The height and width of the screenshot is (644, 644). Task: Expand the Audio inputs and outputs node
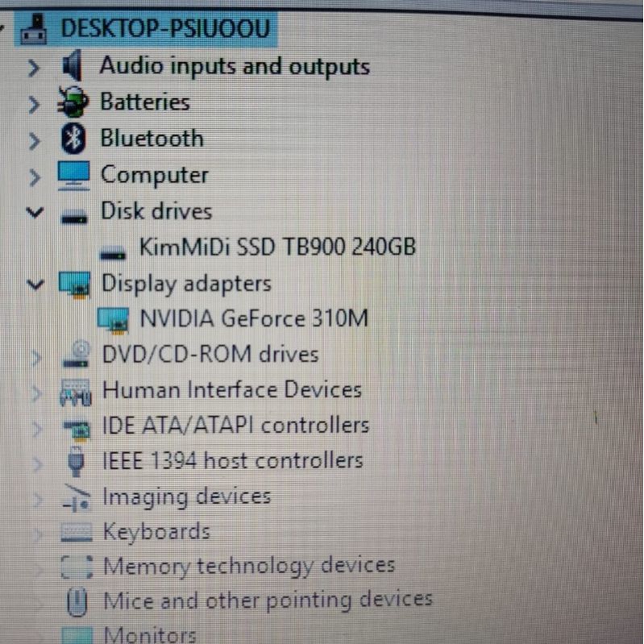click(x=34, y=69)
